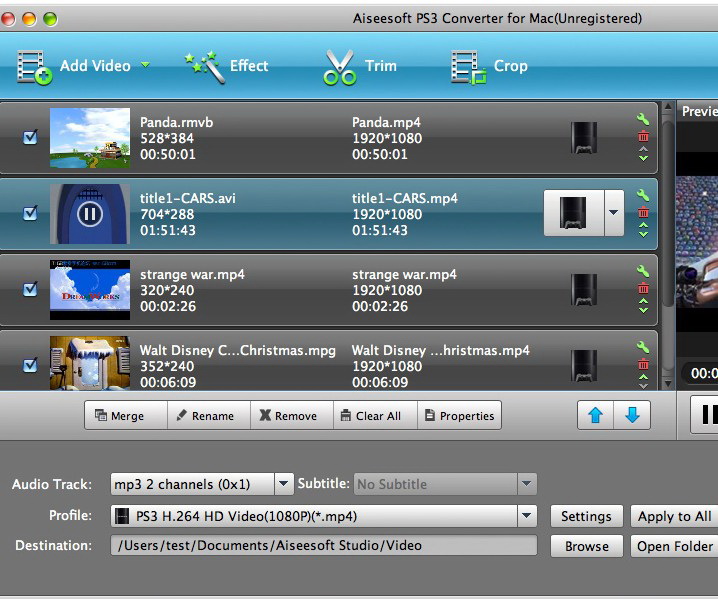Select the Walt Disney Christmas thumbnail
This screenshot has width=718, height=599.
click(x=90, y=363)
